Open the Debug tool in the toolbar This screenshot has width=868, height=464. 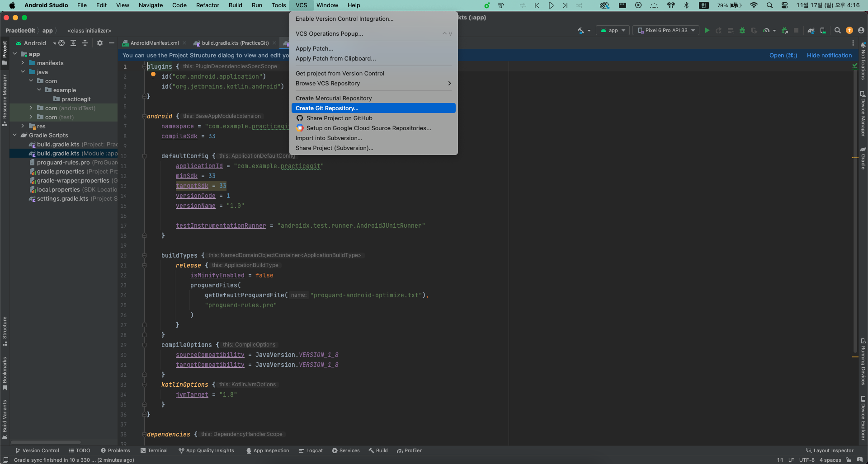coord(742,30)
